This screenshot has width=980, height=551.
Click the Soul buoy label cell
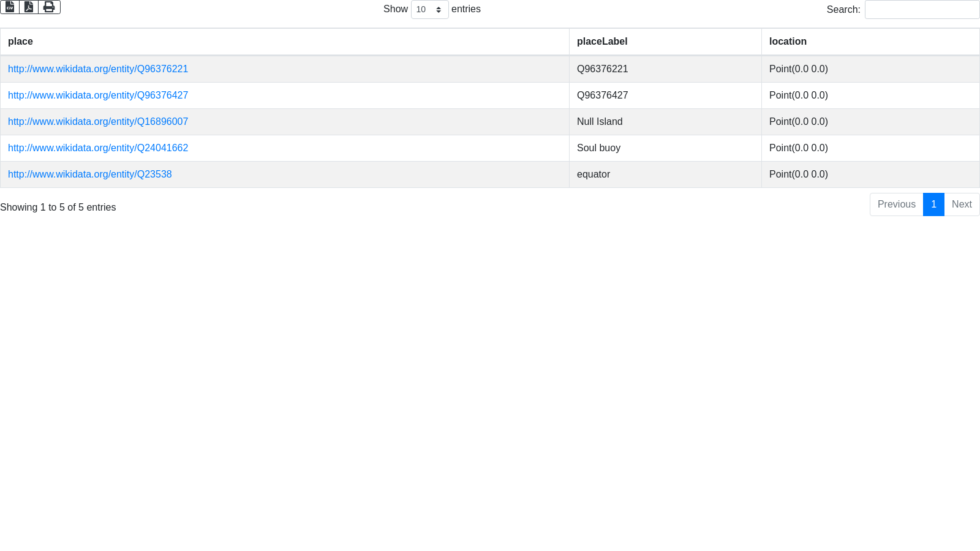click(598, 148)
